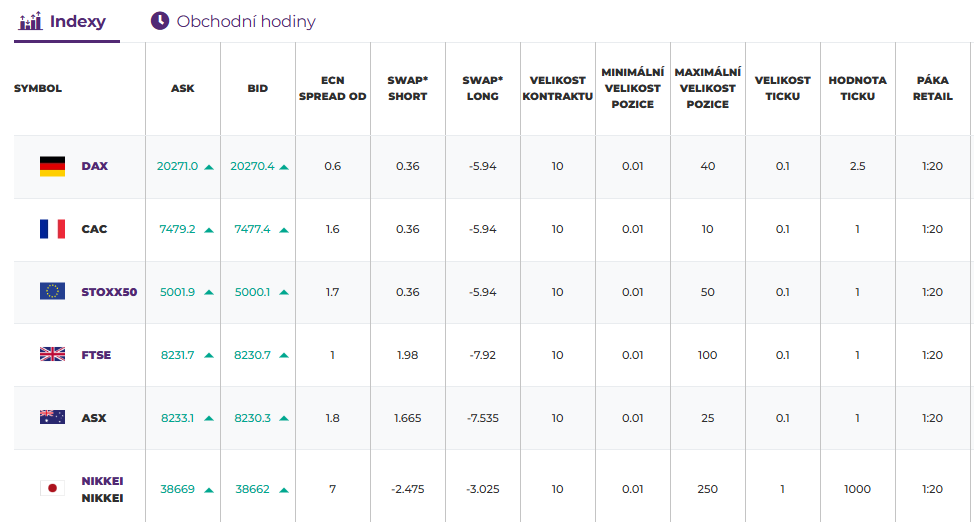Click the CAC ask price 7479.2
974x522 pixels.
click(x=177, y=229)
